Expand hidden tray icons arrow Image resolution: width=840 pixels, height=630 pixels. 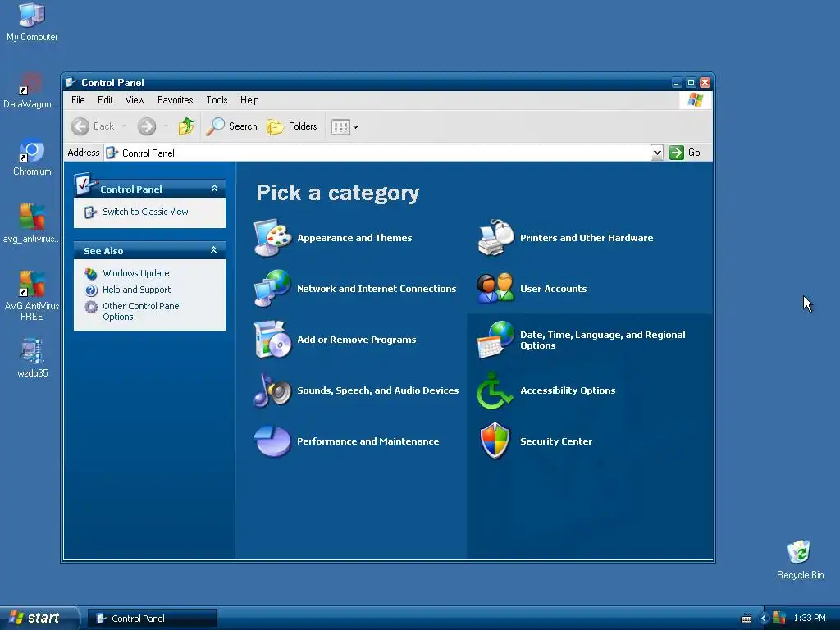pos(764,619)
